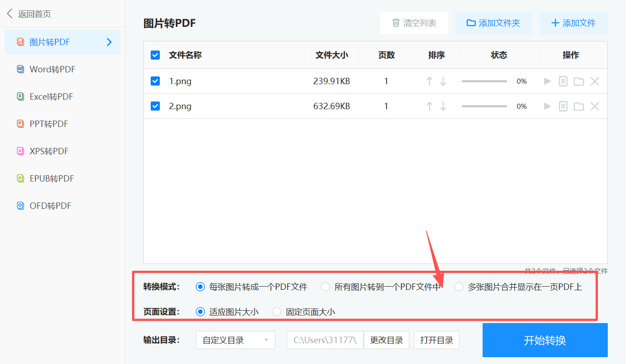Image resolution: width=626 pixels, height=364 pixels.
Task: Uncheck the 1.png checkbox
Action: 155,81
